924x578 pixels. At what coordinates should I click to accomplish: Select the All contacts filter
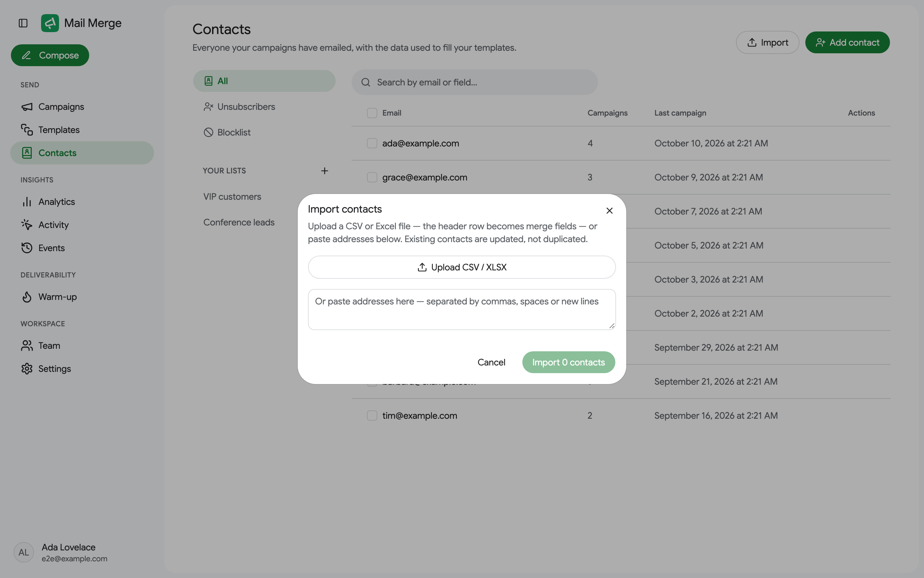[x=264, y=81]
